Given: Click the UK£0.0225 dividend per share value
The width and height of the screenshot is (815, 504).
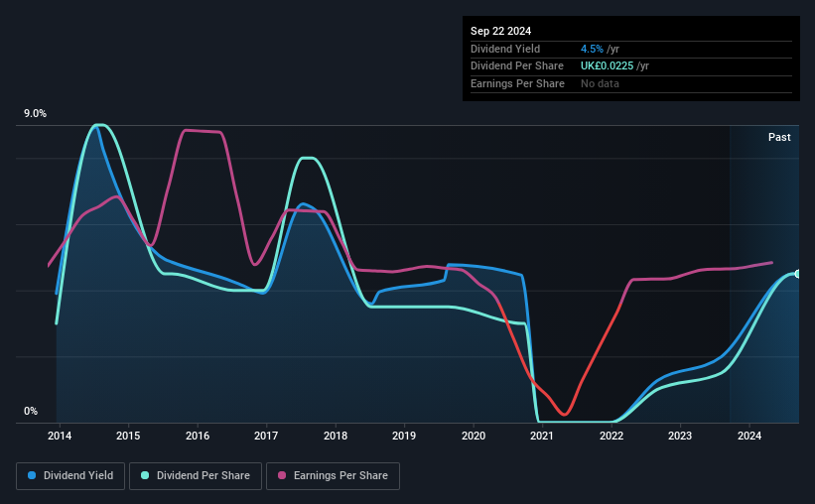Looking at the screenshot, I should (608, 66).
